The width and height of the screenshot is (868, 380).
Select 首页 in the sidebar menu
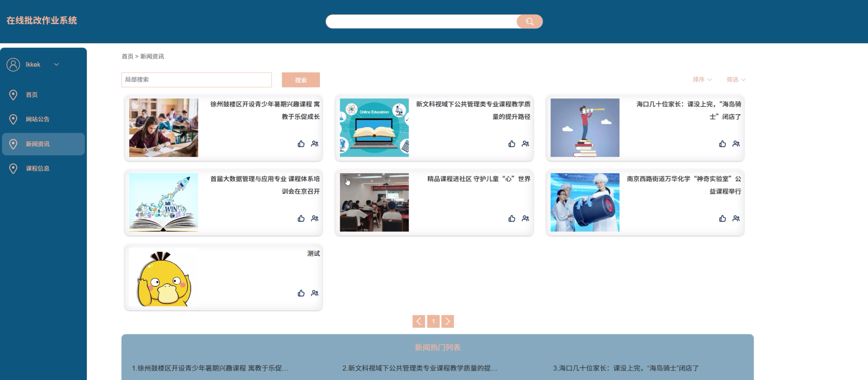32,95
